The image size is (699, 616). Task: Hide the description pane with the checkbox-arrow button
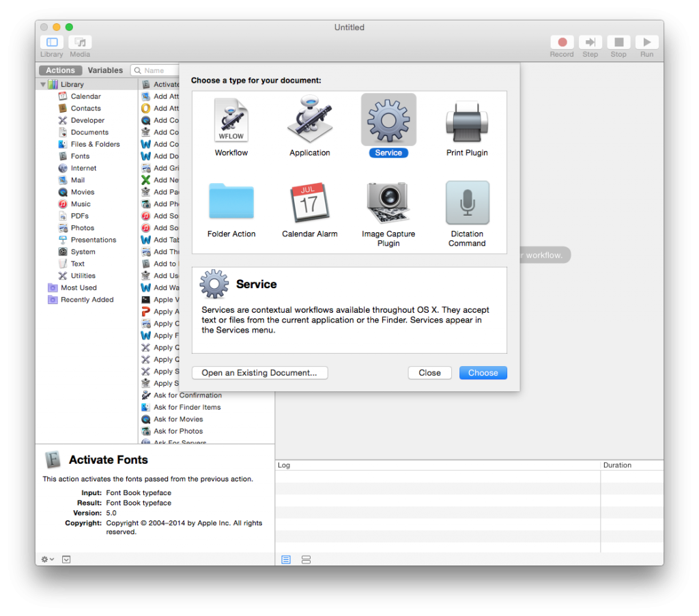click(x=66, y=559)
